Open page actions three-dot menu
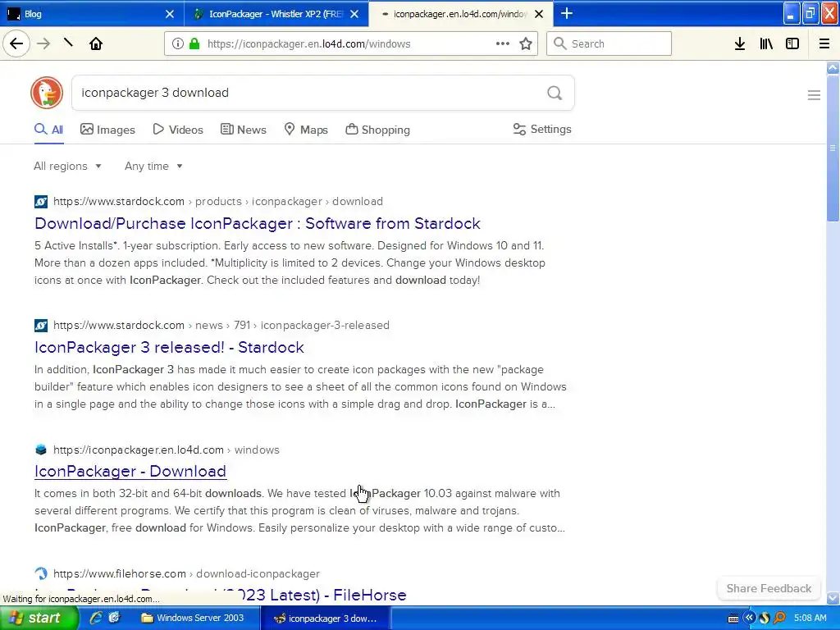Viewport: 840px width, 630px height. pos(503,43)
